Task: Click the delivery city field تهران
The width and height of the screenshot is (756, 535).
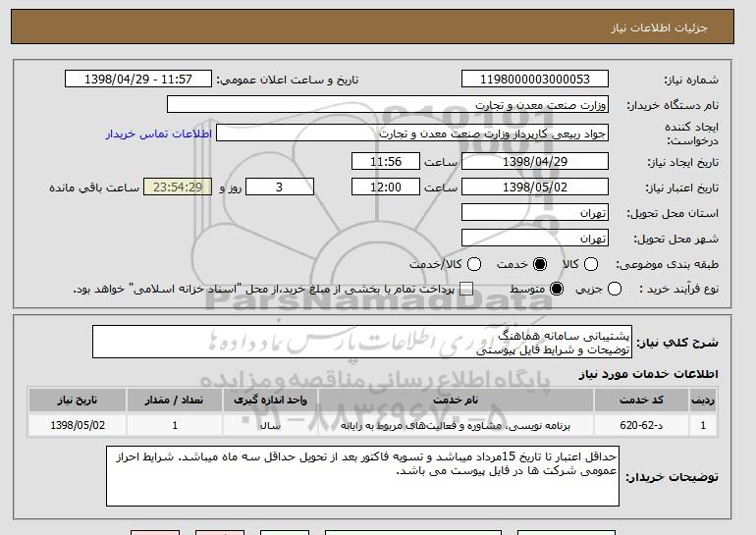Action: pos(535,239)
